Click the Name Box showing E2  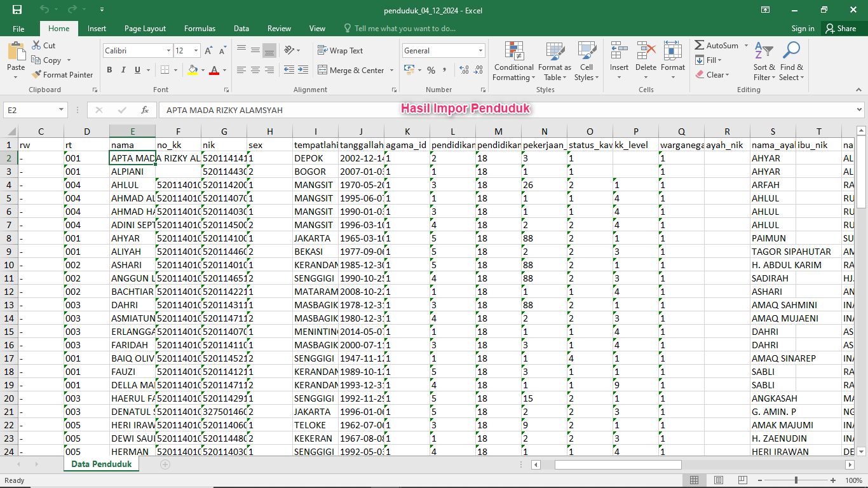click(31, 110)
